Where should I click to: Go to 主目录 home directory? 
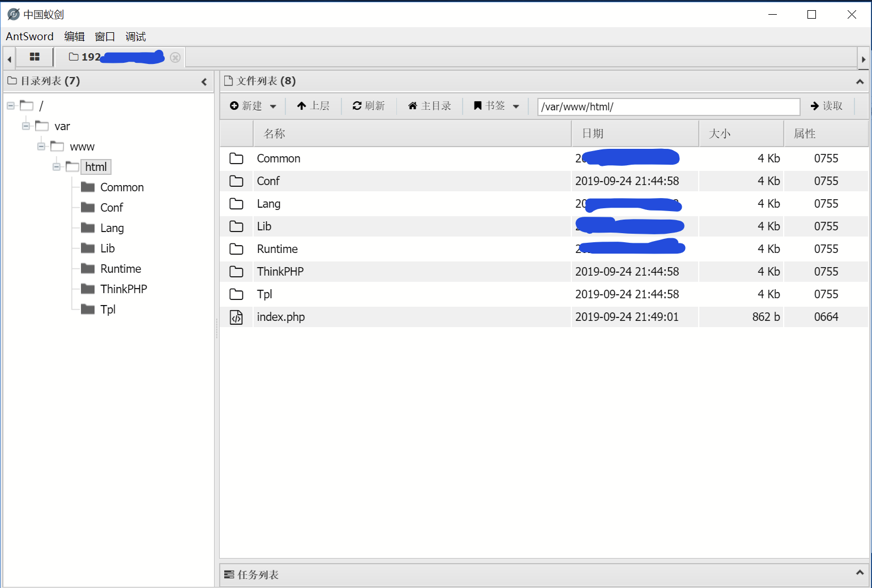tap(430, 106)
